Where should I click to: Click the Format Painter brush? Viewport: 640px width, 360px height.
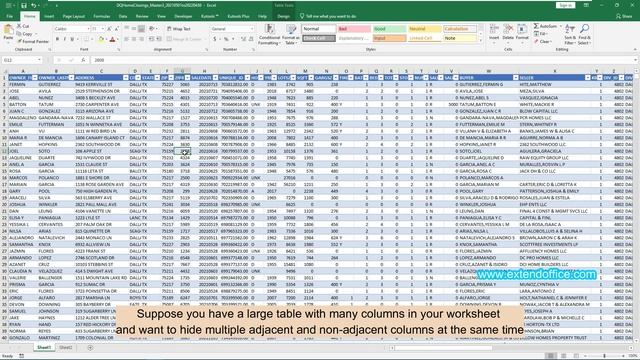click(x=33, y=41)
